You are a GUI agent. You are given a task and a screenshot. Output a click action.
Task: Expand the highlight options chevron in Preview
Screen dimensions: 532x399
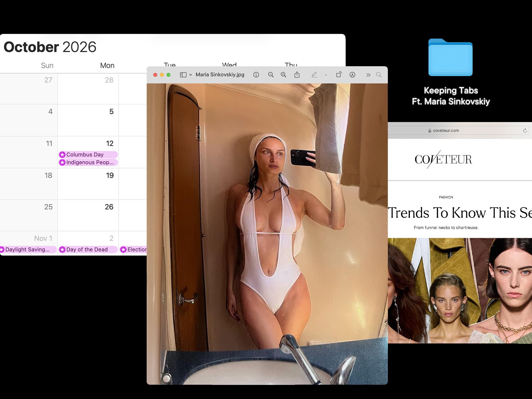tap(326, 75)
